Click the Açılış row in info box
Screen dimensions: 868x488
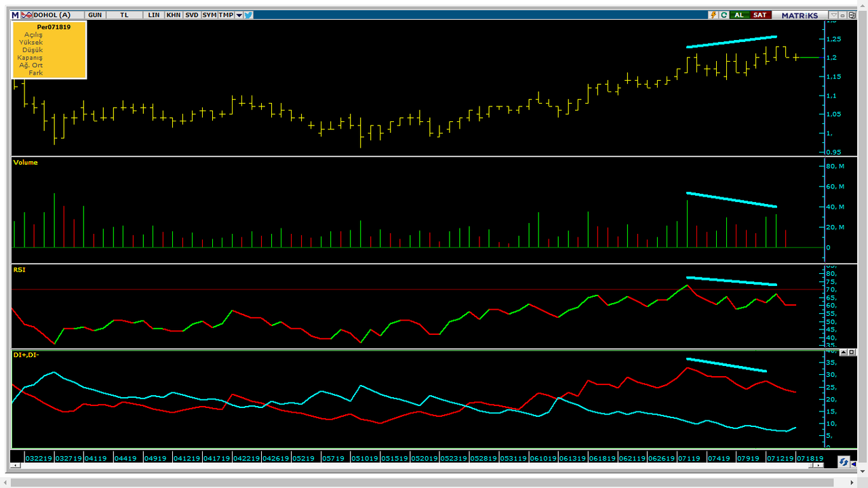click(x=33, y=35)
